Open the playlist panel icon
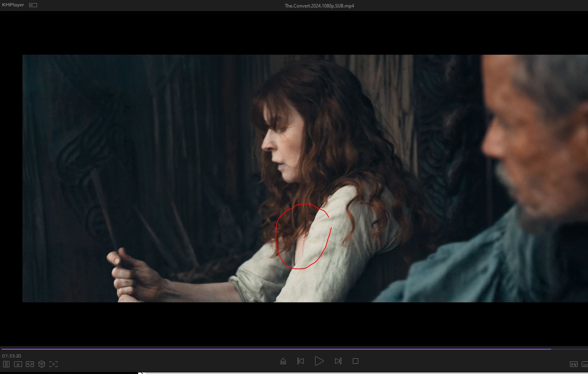 pyautogui.click(x=6, y=364)
